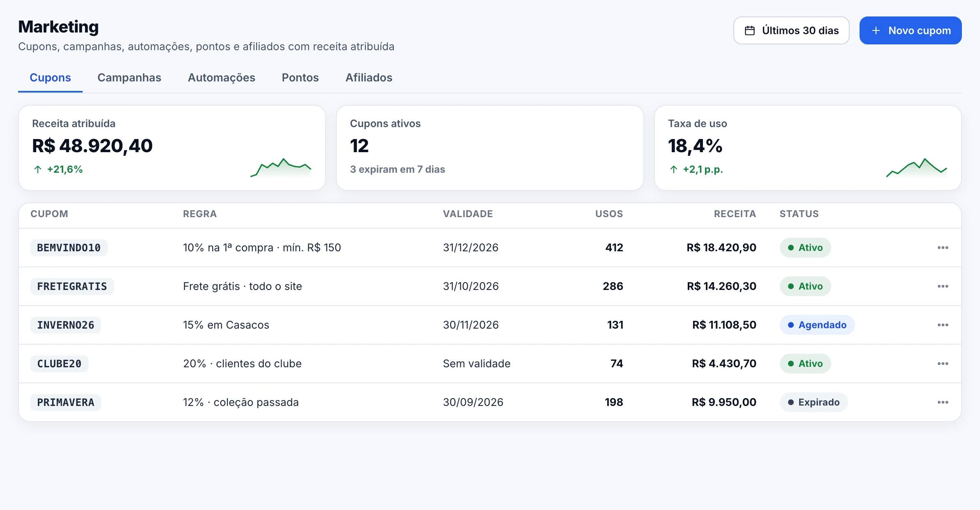The image size is (980, 510).
Task: Select the Cupons tab
Action: (50, 78)
